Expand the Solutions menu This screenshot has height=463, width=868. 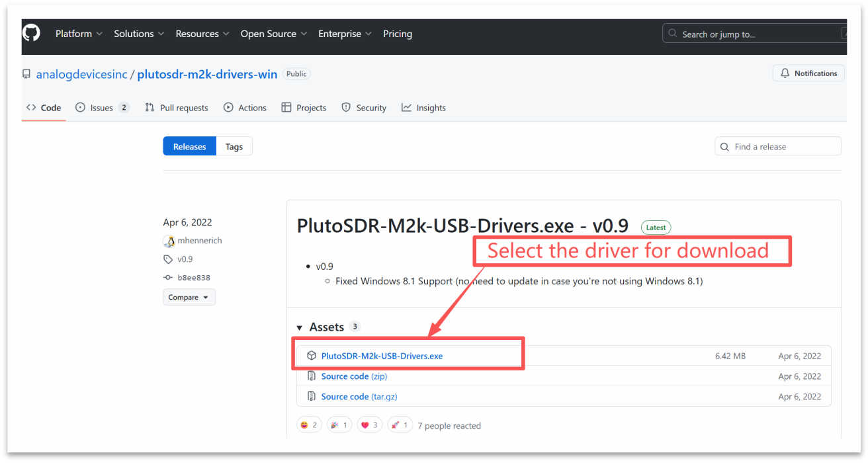pyautogui.click(x=138, y=34)
